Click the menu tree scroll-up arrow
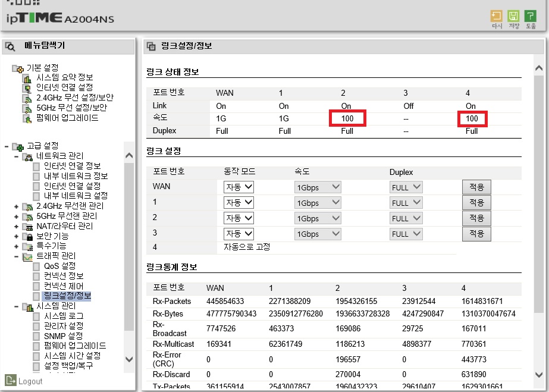 coord(129,155)
